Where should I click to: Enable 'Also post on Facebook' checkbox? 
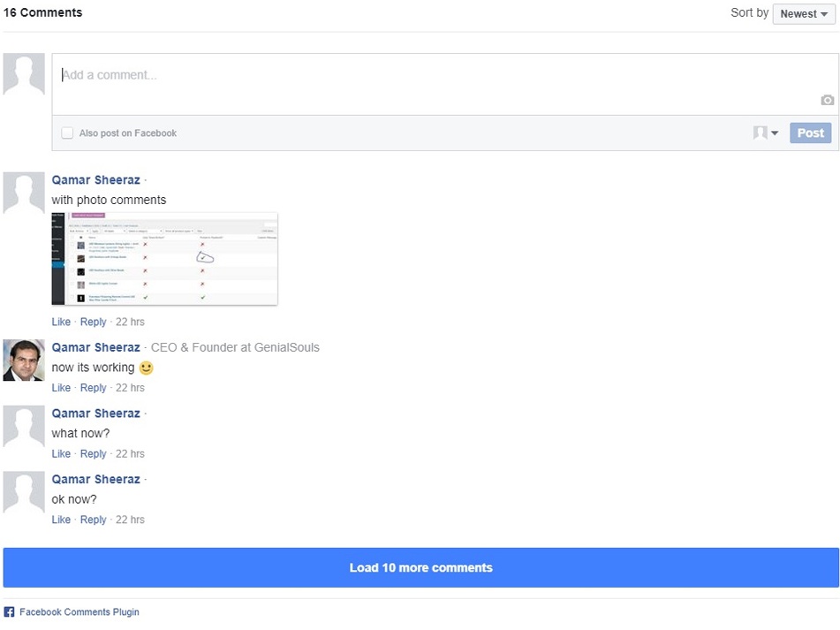click(67, 133)
